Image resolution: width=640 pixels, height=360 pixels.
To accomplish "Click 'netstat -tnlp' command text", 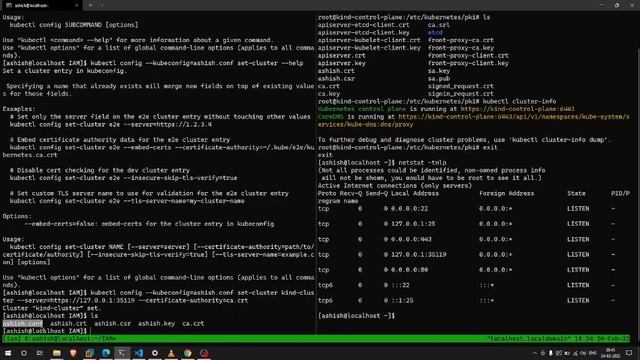I will (x=422, y=162).
